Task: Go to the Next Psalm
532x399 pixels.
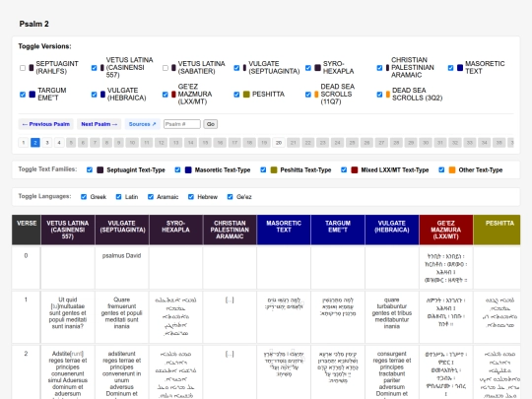Action: tap(100, 124)
